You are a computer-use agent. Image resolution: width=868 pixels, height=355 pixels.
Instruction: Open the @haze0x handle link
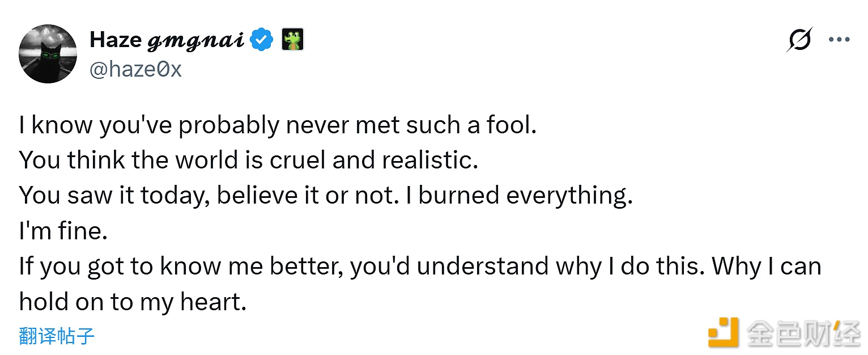(x=135, y=70)
